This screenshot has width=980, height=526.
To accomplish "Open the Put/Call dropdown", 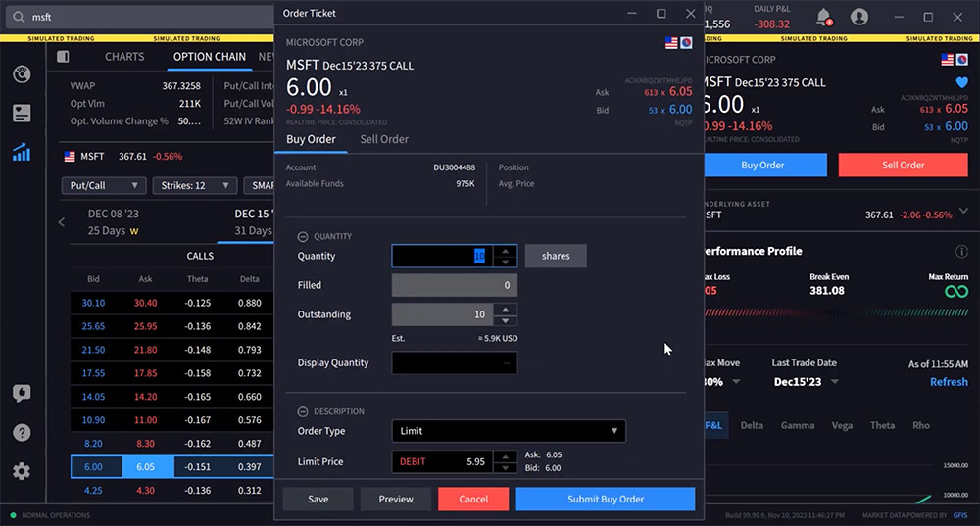I will pos(104,185).
